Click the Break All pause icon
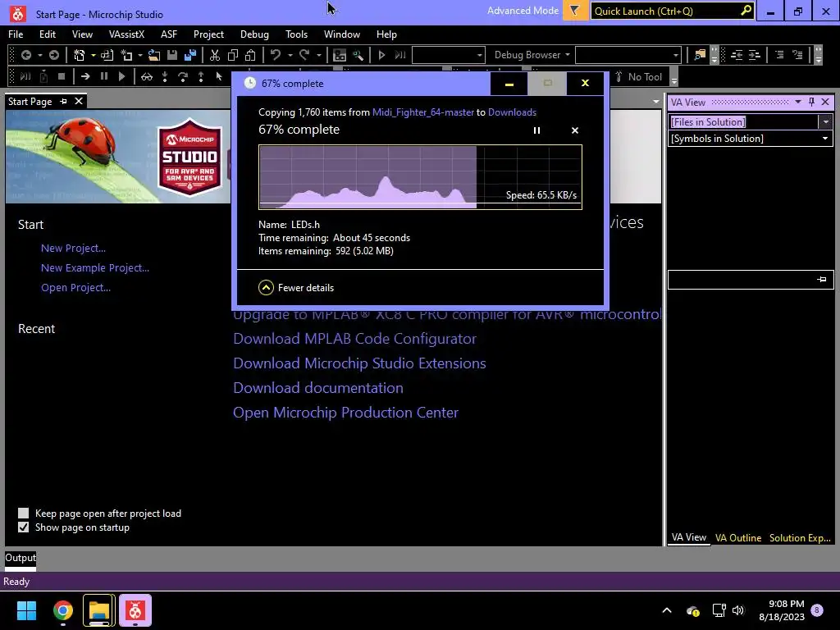Viewport: 840px width, 630px height. (104, 76)
